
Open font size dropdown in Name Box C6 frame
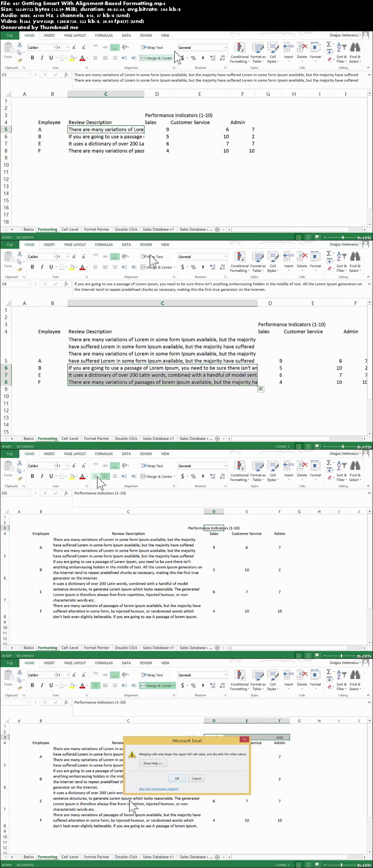click(67, 257)
